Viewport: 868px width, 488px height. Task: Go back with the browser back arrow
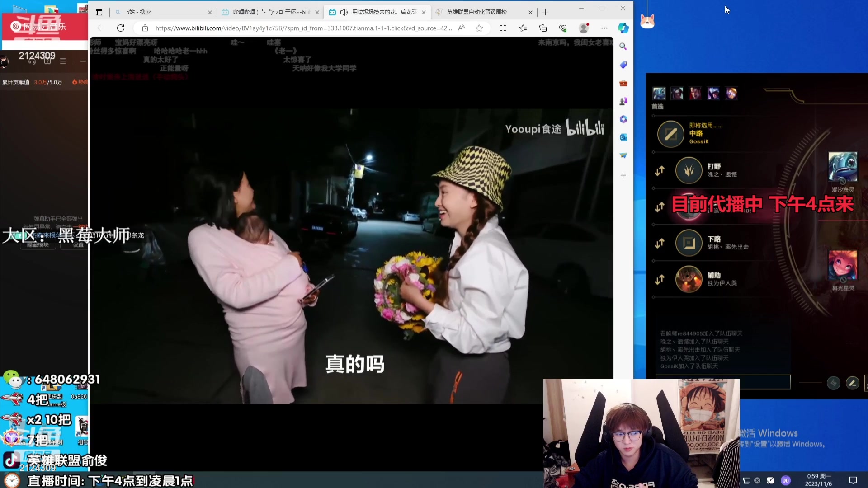click(101, 28)
